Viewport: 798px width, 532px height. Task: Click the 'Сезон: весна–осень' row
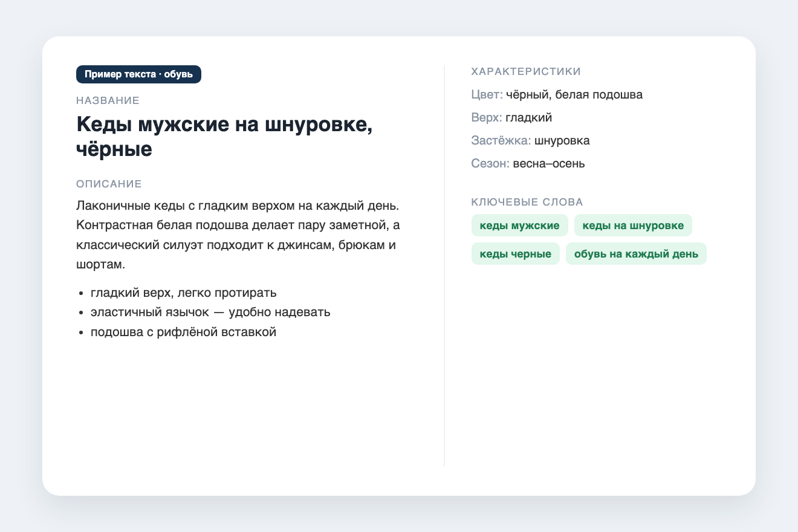point(528,164)
